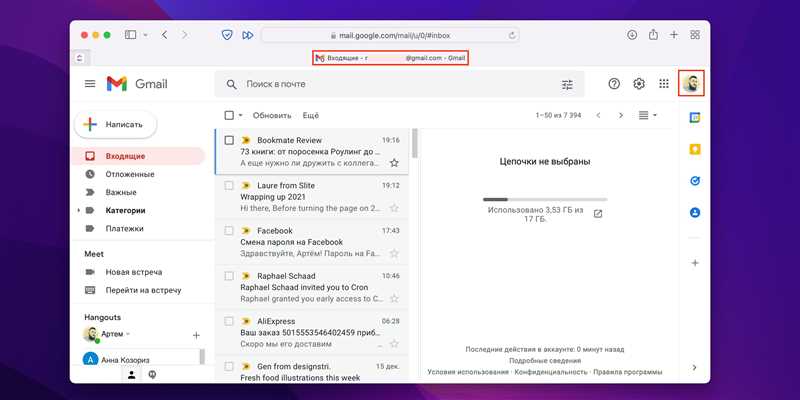Start new Hangouts conversation plus icon
Viewport: 800px width, 400px height.
click(x=196, y=335)
